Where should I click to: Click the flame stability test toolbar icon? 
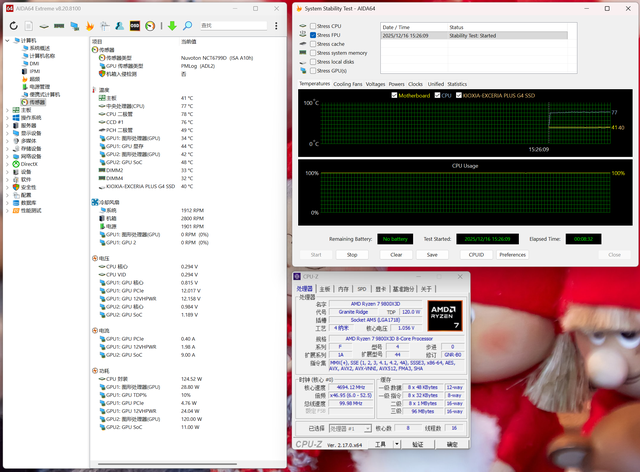(x=91, y=25)
